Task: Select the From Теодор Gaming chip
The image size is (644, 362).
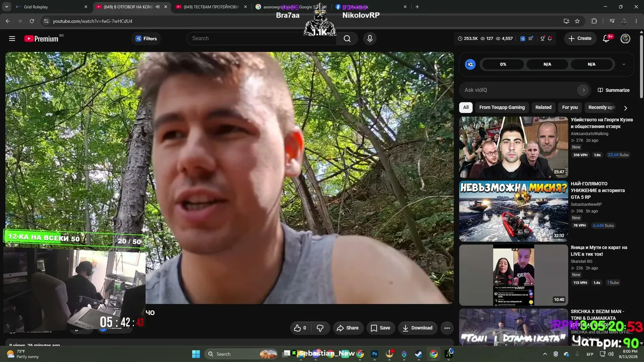Action: point(502,107)
